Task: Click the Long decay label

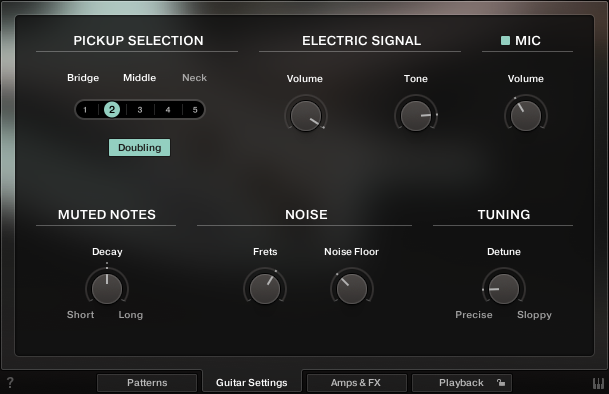Action: (x=130, y=315)
